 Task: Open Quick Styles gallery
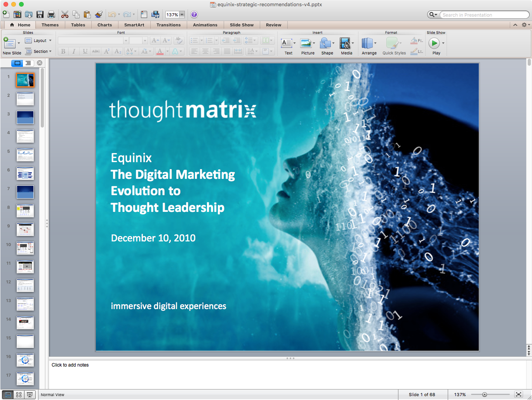click(394, 46)
